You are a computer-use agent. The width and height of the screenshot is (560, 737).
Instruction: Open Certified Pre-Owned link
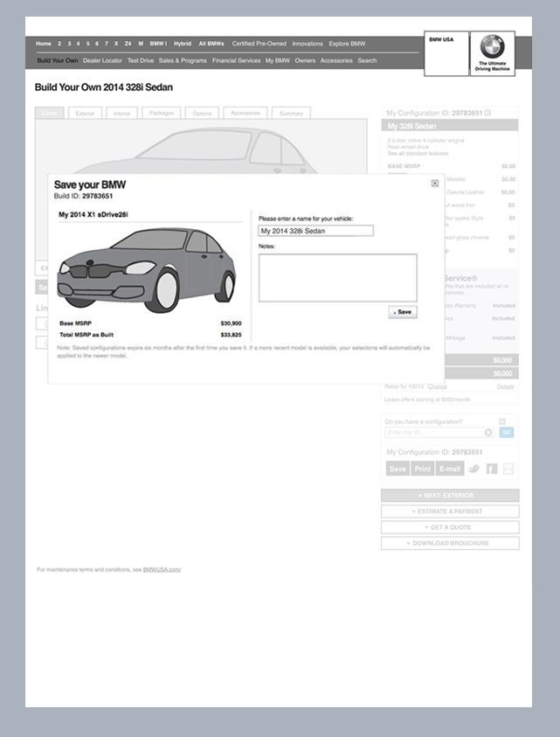point(259,44)
